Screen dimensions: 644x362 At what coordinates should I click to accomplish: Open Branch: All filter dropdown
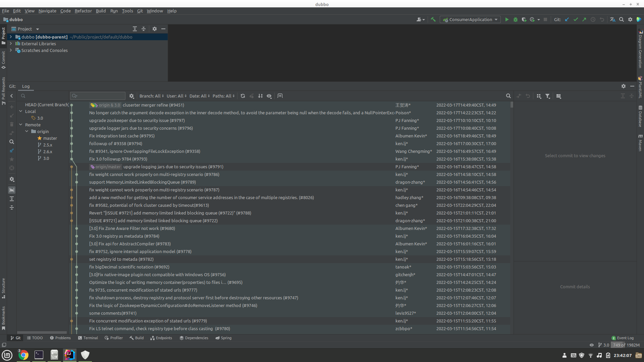(152, 96)
